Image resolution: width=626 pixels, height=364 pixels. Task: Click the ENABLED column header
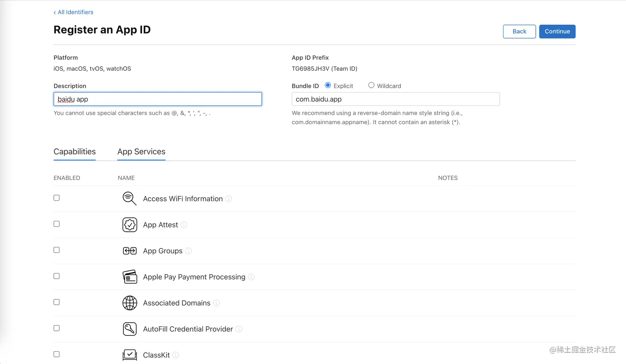point(67,178)
